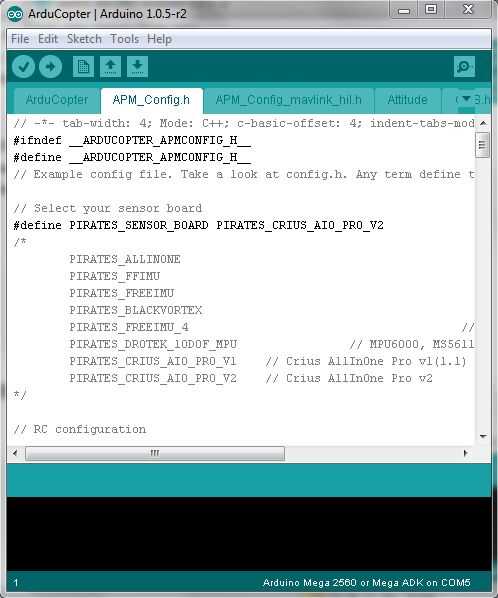Viewport: 498px width, 598px height.
Task: Create a new sketch with New icon
Action: 83,67
